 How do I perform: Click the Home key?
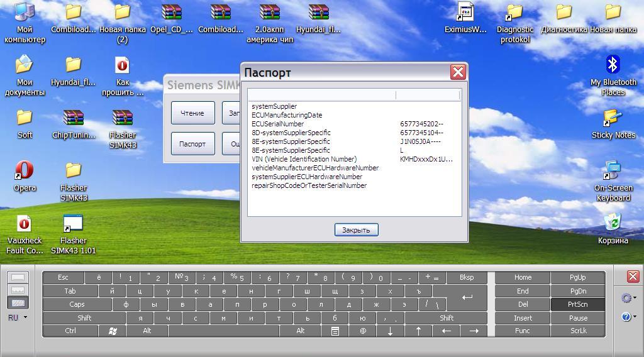[x=523, y=277]
